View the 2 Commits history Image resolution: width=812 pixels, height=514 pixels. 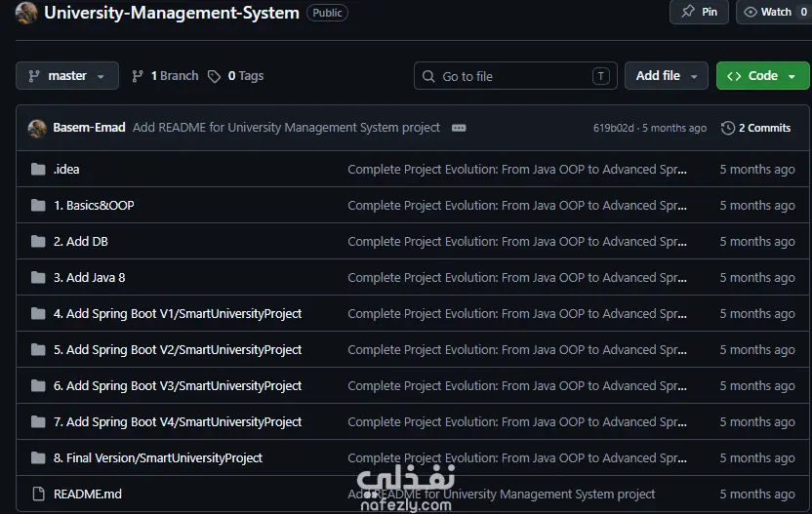click(756, 128)
